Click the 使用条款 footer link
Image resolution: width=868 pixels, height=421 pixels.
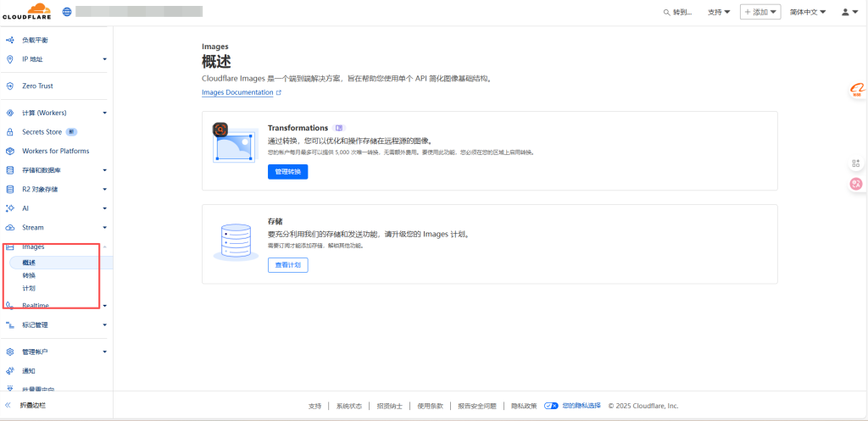[430, 406]
